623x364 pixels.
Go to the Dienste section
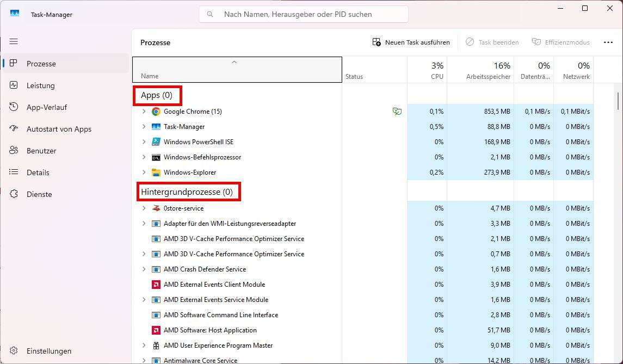point(39,194)
